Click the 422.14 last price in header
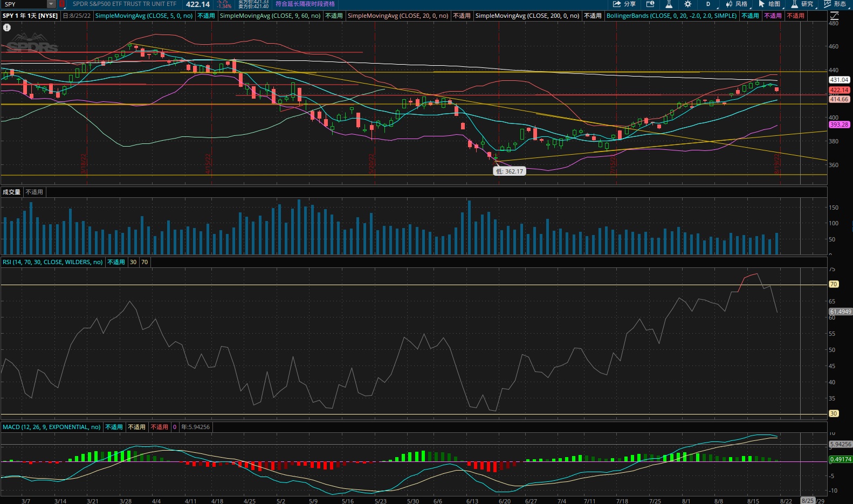853x504 pixels. 198,4
